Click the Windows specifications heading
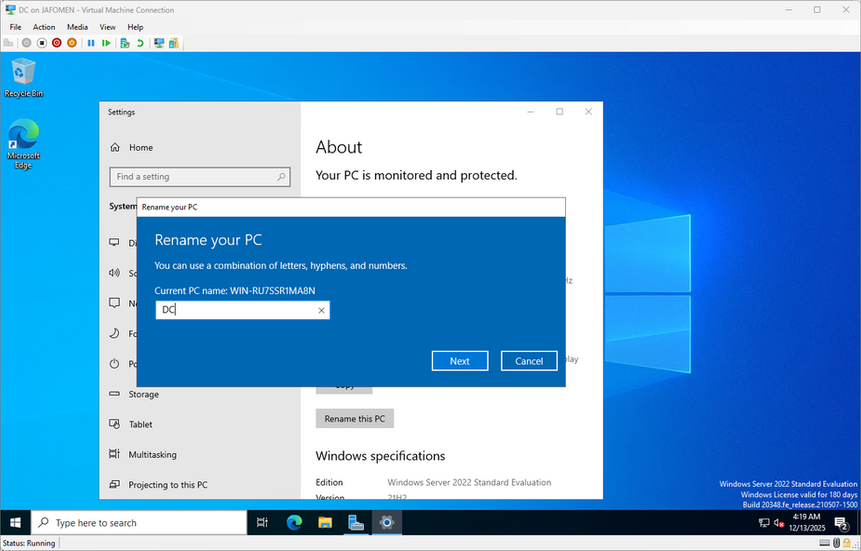The height and width of the screenshot is (551, 861). (380, 456)
